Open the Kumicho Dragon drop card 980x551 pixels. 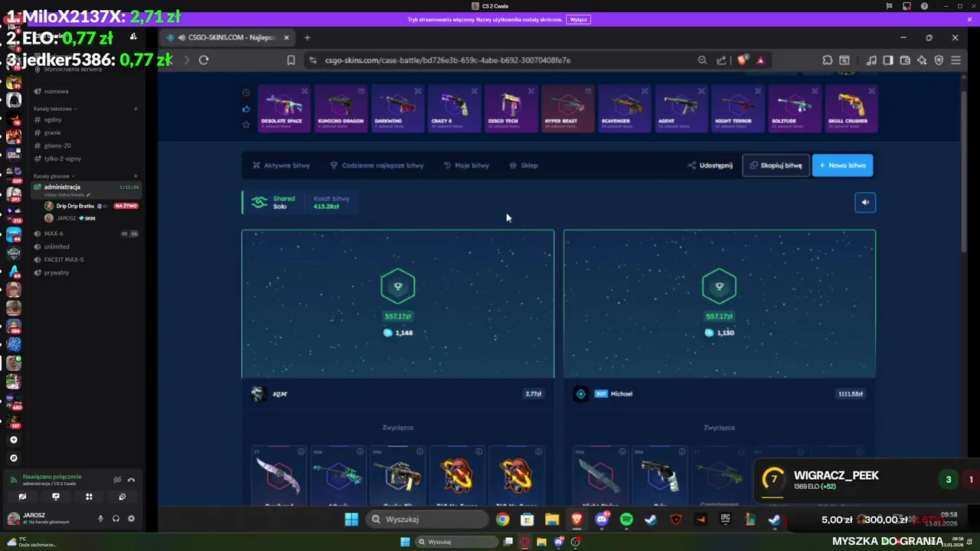340,109
